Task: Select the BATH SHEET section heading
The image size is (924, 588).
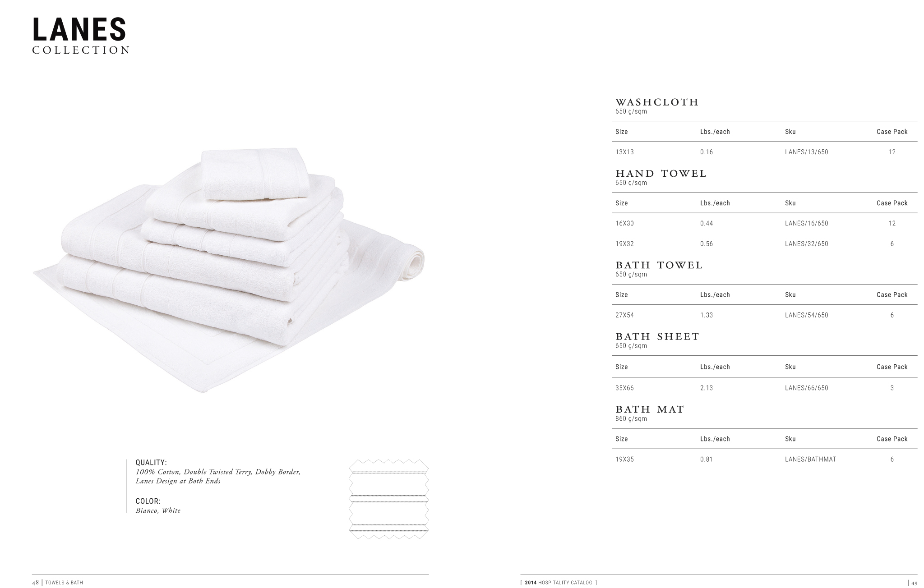Action: pyautogui.click(x=657, y=336)
